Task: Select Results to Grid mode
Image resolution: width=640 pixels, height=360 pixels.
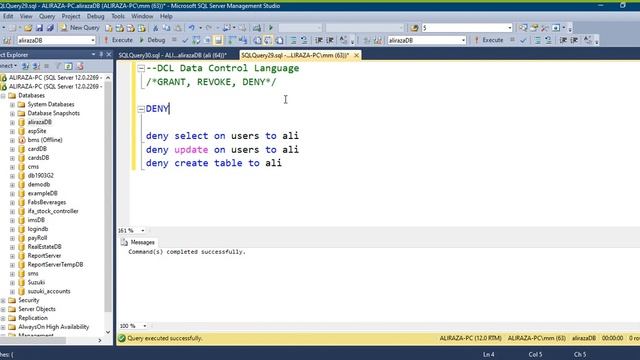Action: pos(268,40)
